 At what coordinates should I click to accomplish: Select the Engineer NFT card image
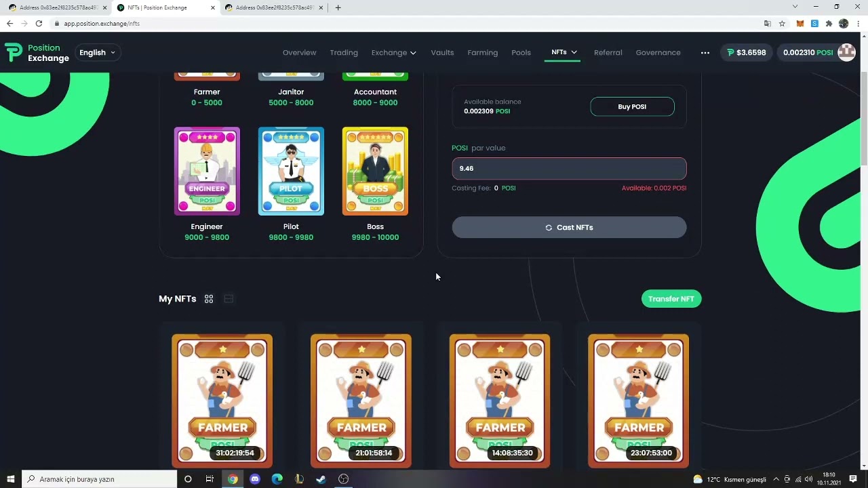207,171
